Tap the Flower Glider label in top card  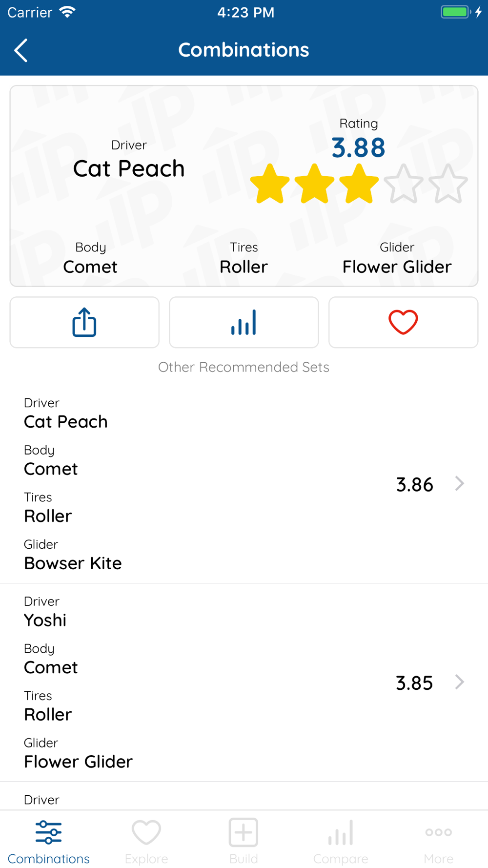tap(397, 267)
